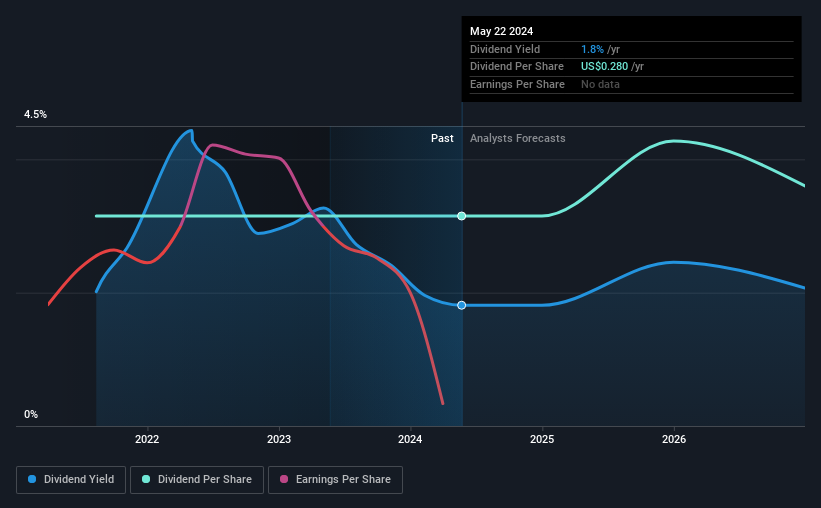The width and height of the screenshot is (821, 508).
Task: Click the pink Earnings Per Share legend dot
Action: point(284,479)
